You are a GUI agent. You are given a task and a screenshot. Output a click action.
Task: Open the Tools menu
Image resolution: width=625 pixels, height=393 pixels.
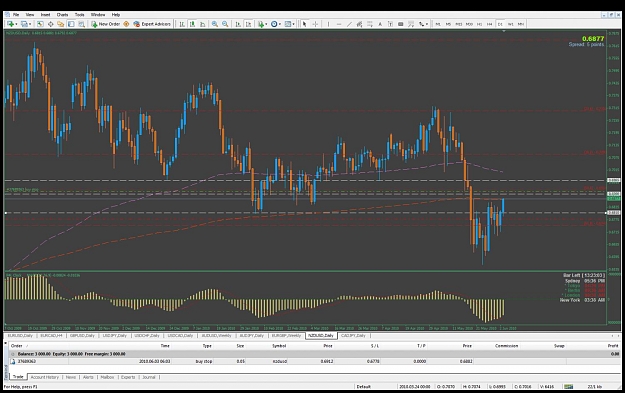coord(80,15)
